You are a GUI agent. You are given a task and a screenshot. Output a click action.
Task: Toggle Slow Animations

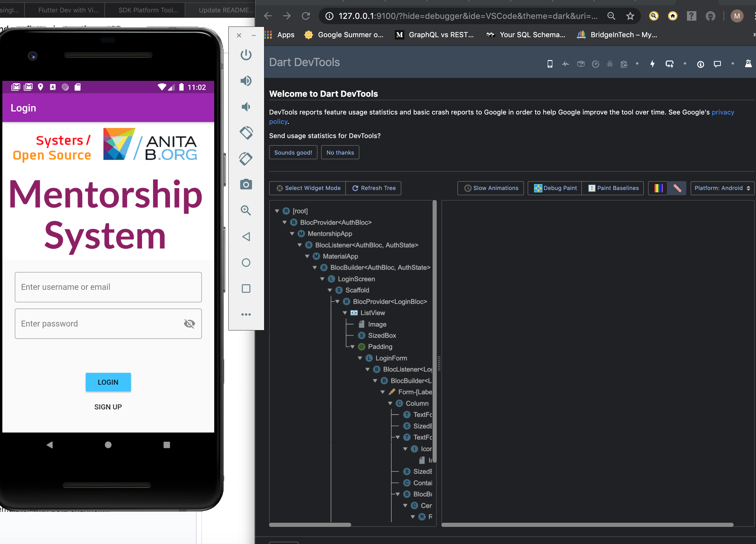tap(491, 188)
